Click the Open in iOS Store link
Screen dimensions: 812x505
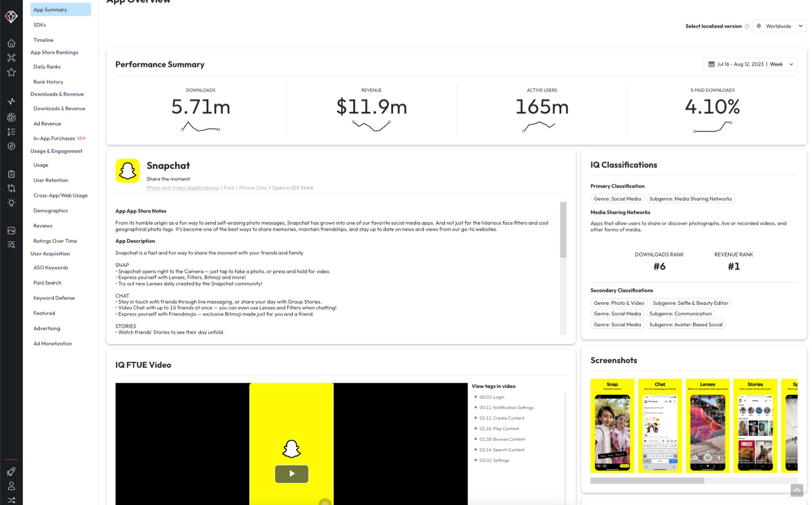pos(292,188)
